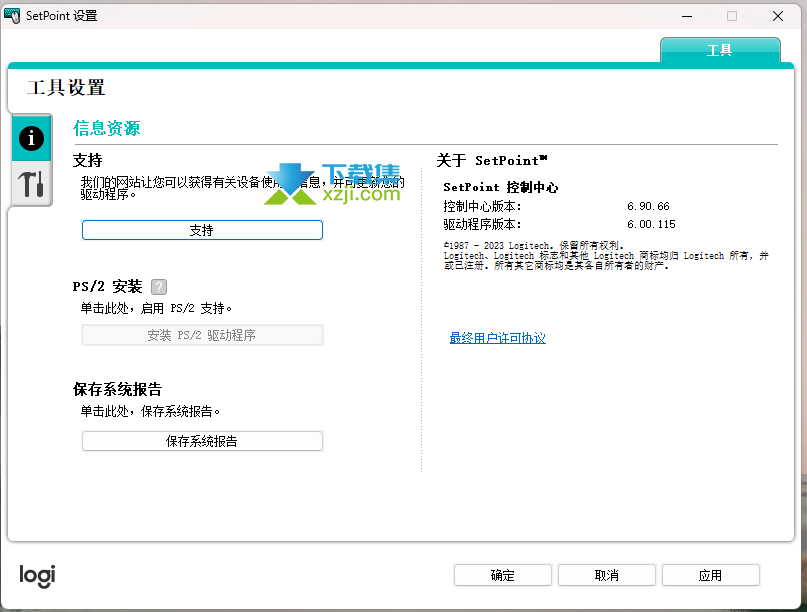Click the 保存系统报告 button
The image size is (807, 612).
(x=202, y=441)
